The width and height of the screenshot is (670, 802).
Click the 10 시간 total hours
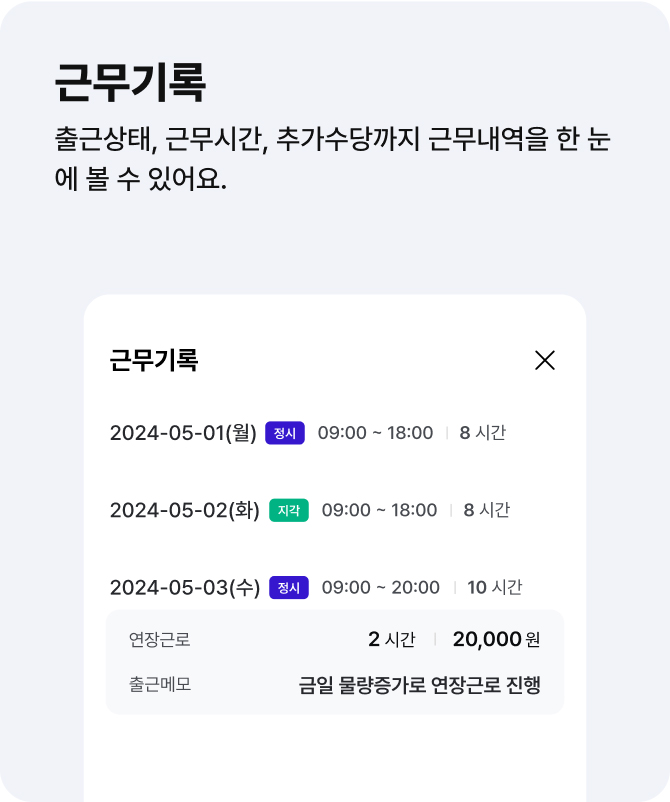point(495,587)
